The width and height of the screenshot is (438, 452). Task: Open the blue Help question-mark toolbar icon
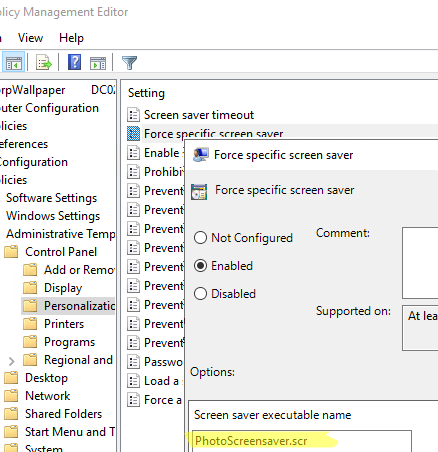pyautogui.click(x=74, y=62)
